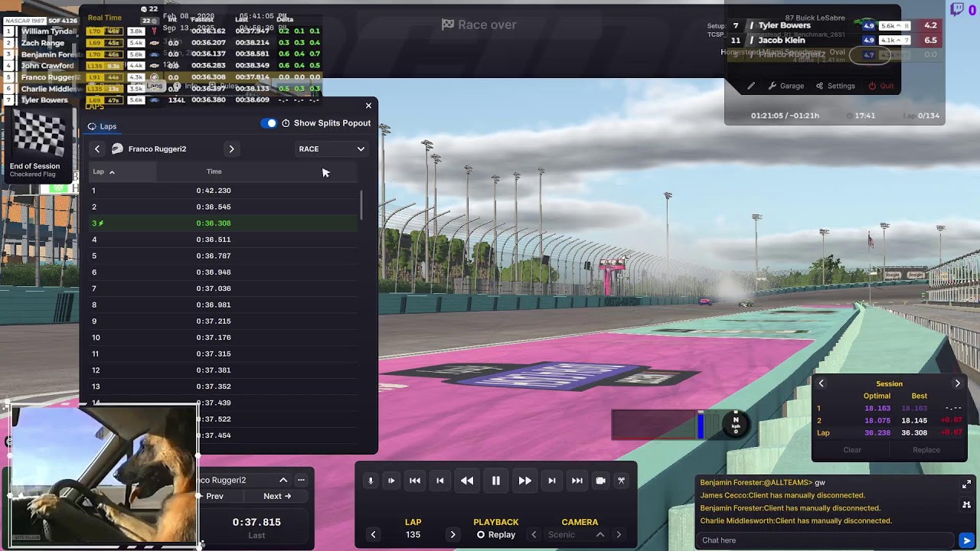980x551 pixels.
Task: Quit the session
Action: tap(881, 86)
